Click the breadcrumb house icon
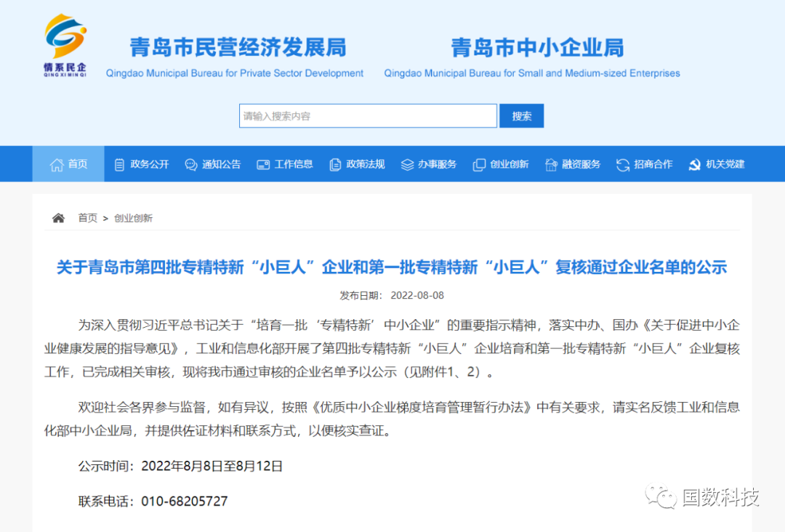785x532 pixels. (x=59, y=218)
